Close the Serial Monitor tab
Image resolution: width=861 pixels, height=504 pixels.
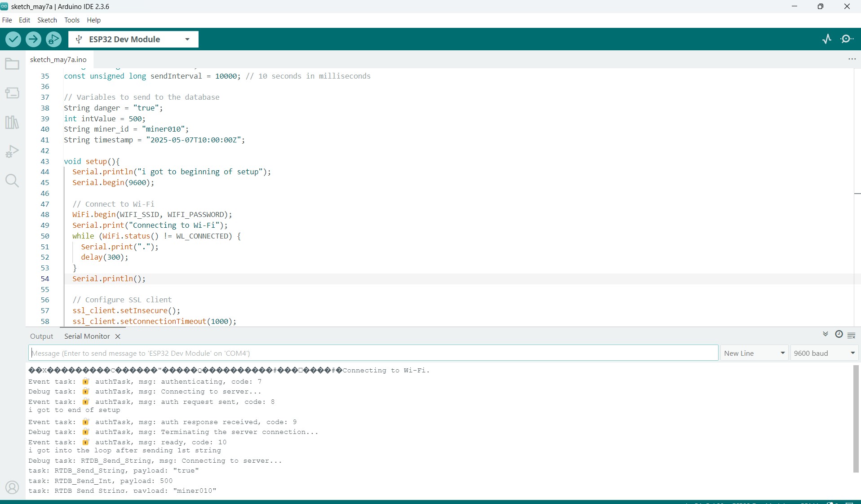pyautogui.click(x=118, y=336)
